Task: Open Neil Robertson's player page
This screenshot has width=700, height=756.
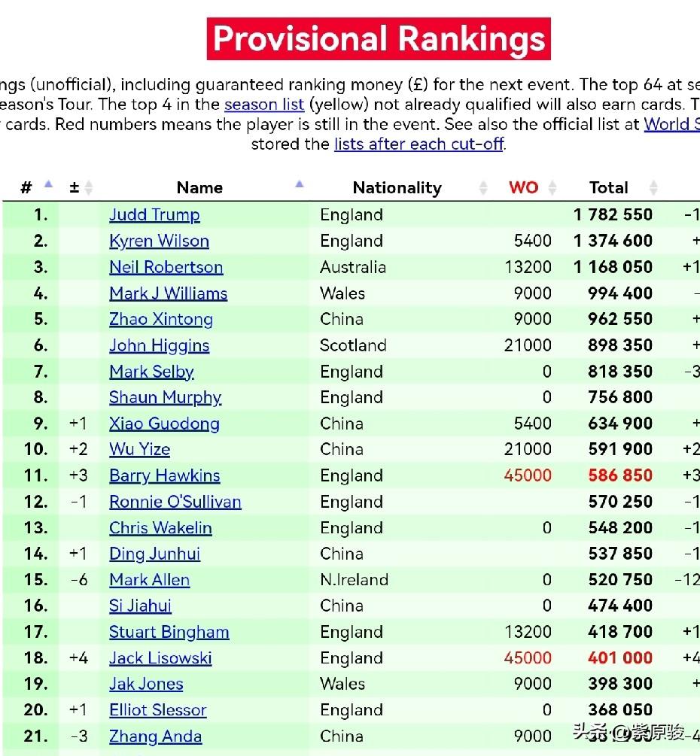Action: (x=166, y=267)
